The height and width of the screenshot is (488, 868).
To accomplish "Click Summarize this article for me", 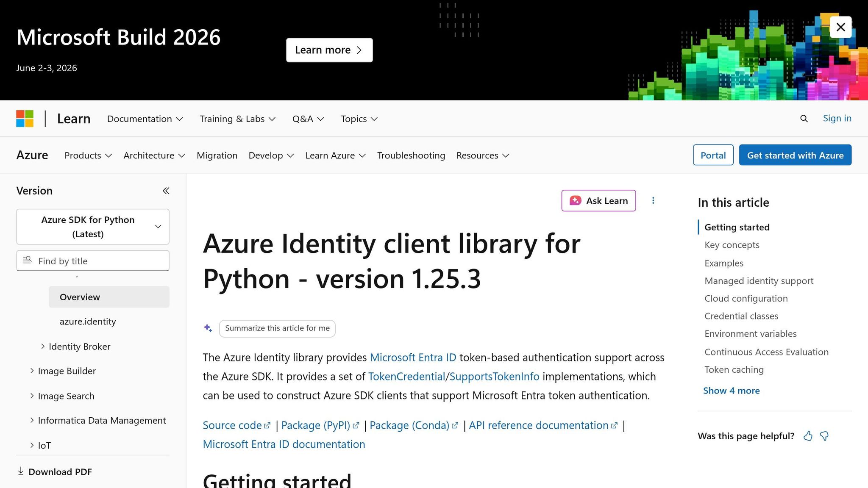I will coord(277,329).
